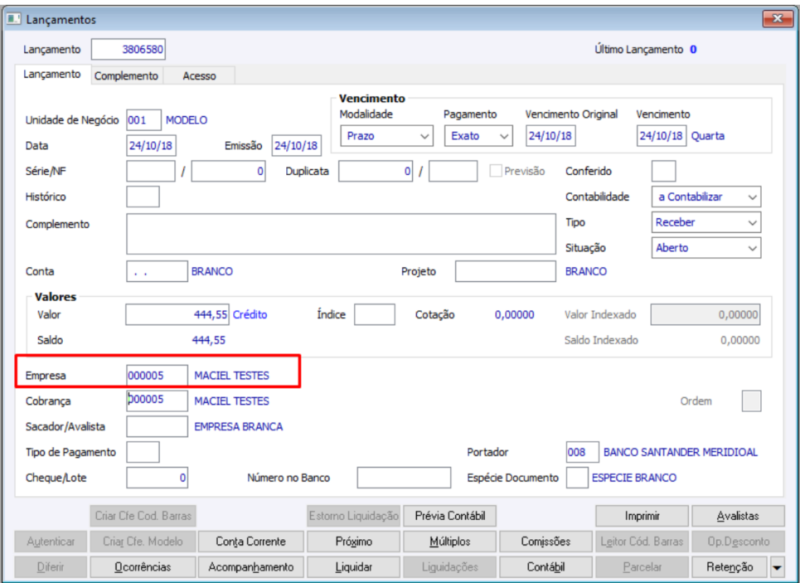
Task: Click the Número no Banco field
Action: [x=404, y=478]
